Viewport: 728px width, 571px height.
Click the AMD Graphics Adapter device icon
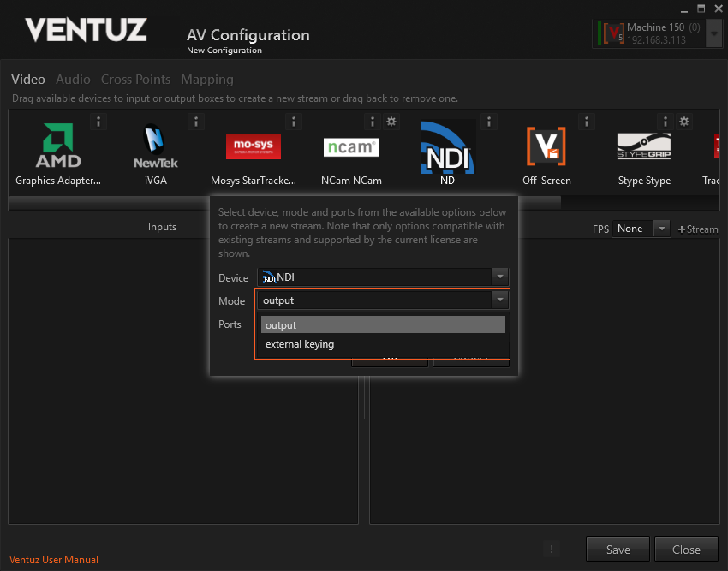click(58, 146)
